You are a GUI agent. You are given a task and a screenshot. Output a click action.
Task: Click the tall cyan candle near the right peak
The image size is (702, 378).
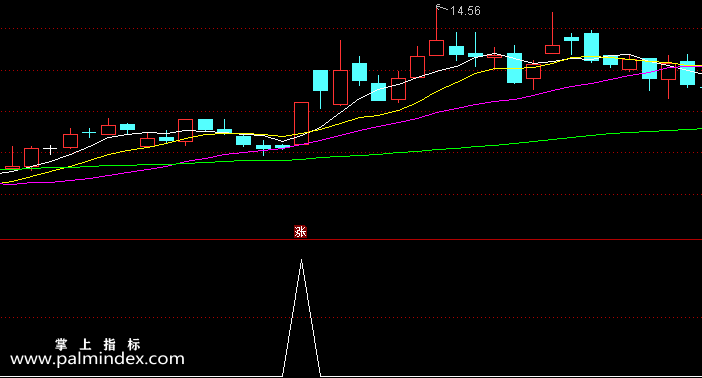coord(591,46)
